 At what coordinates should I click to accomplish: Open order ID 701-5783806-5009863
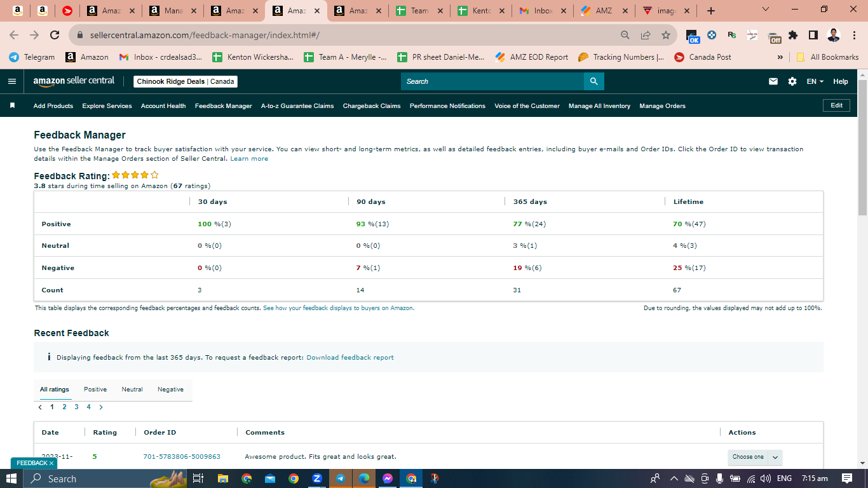182,457
